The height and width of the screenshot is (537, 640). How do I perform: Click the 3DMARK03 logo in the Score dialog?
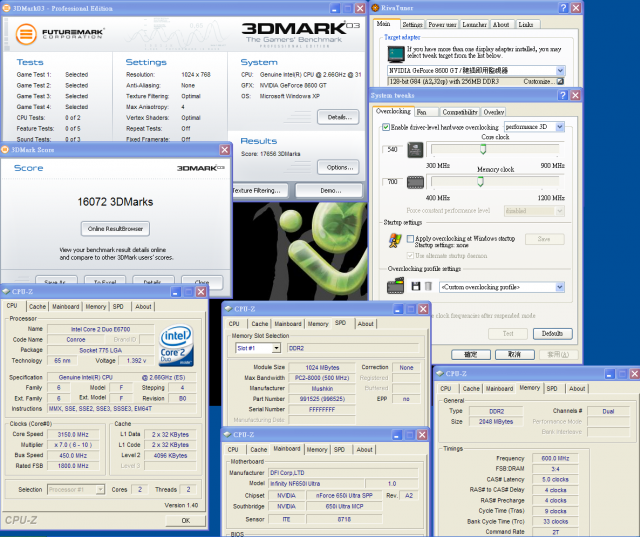(x=200, y=168)
